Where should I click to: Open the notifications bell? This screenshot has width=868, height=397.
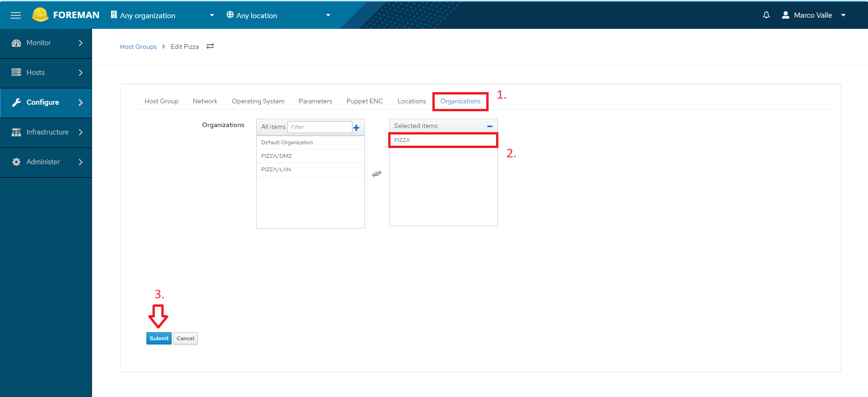766,15
